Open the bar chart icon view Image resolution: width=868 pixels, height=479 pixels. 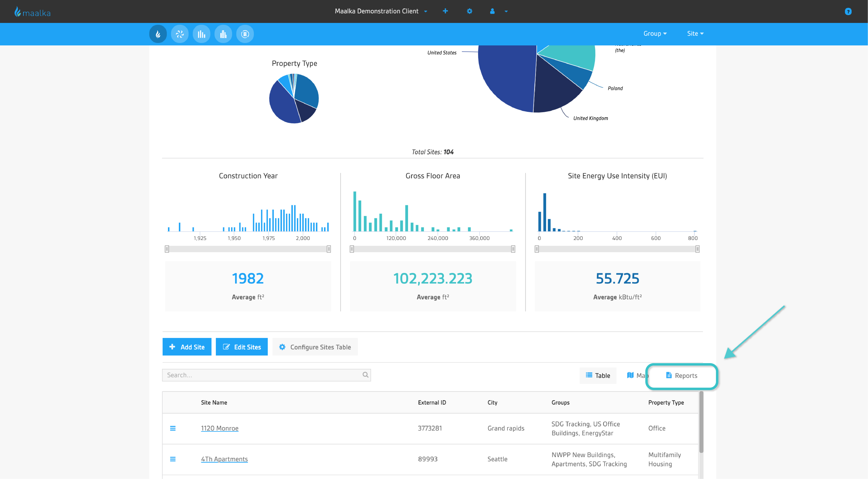pos(201,34)
